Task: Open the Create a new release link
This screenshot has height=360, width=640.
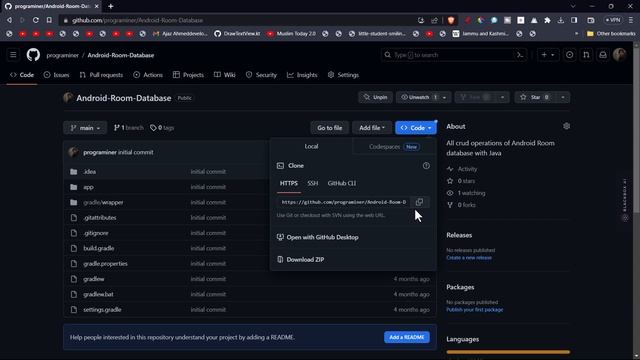Action: (x=469, y=258)
